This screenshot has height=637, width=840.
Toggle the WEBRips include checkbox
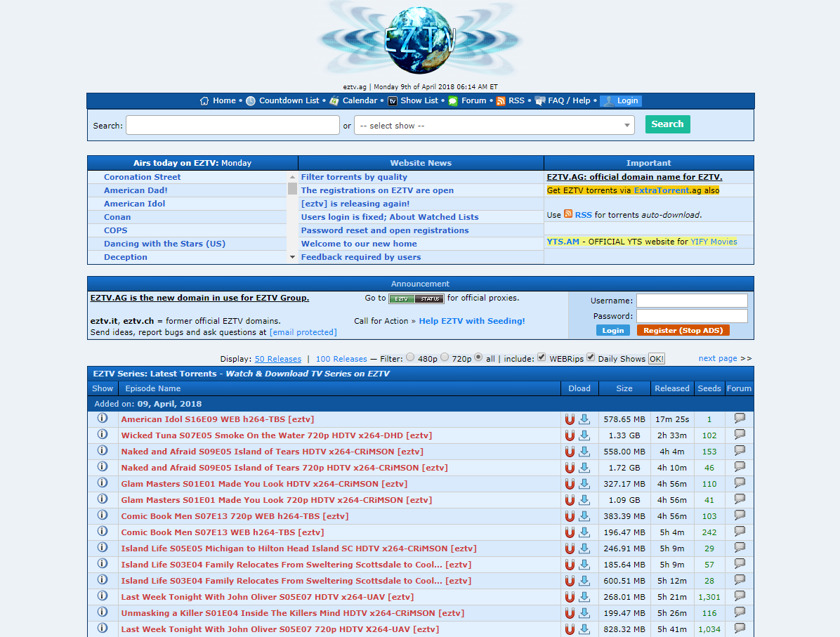(542, 357)
